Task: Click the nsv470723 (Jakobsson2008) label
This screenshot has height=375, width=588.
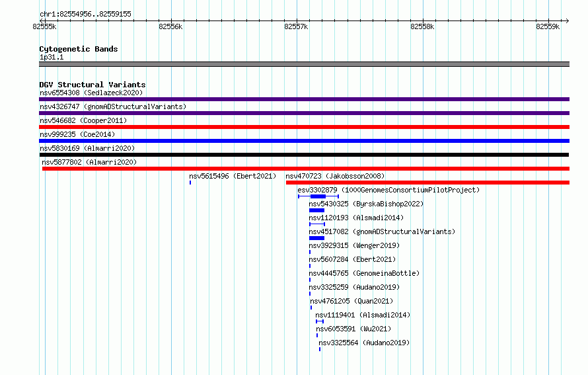Action: click(335, 176)
